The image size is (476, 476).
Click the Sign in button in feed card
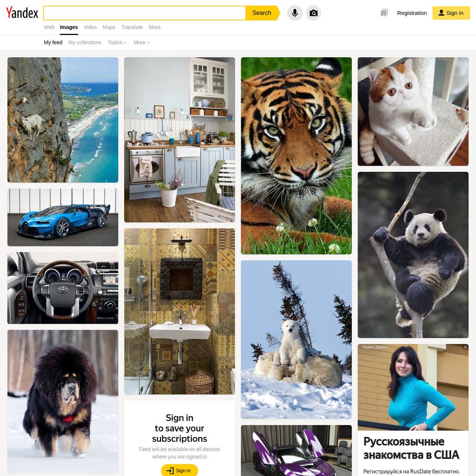click(x=179, y=470)
